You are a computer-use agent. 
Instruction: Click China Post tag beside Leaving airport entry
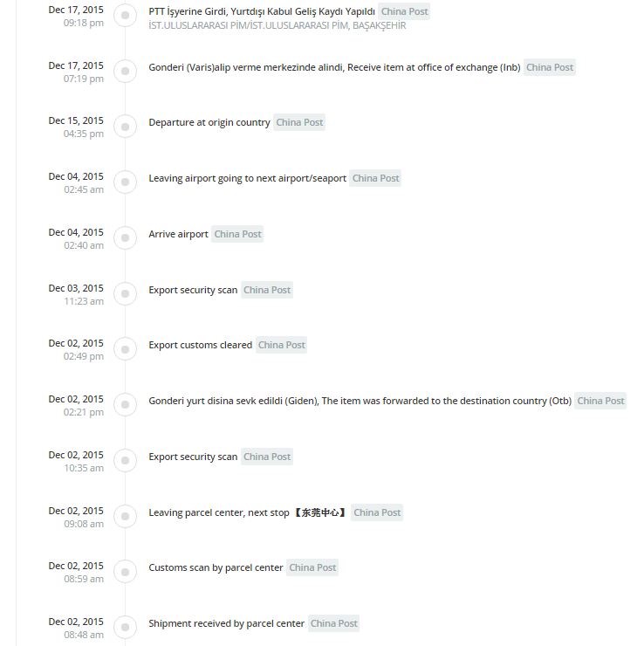(375, 178)
